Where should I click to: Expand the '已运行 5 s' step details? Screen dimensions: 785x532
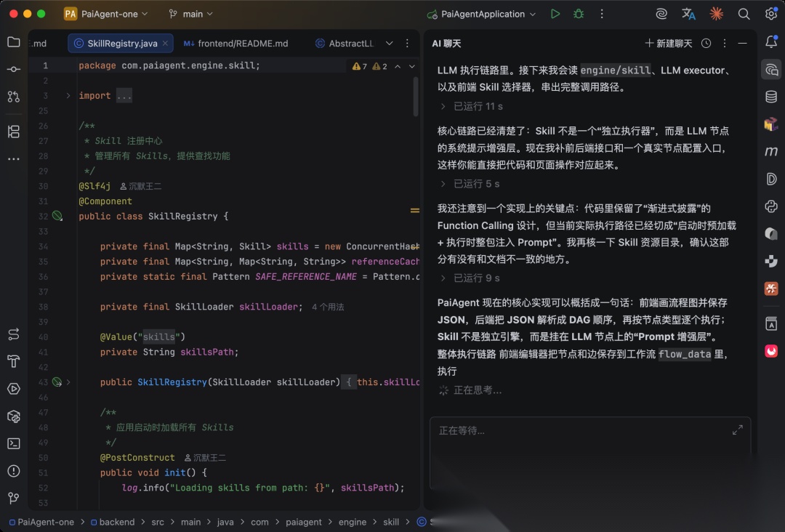click(x=469, y=184)
